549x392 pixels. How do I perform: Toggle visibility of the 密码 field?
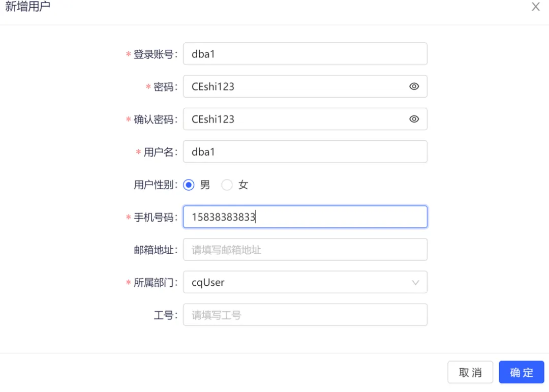click(414, 86)
